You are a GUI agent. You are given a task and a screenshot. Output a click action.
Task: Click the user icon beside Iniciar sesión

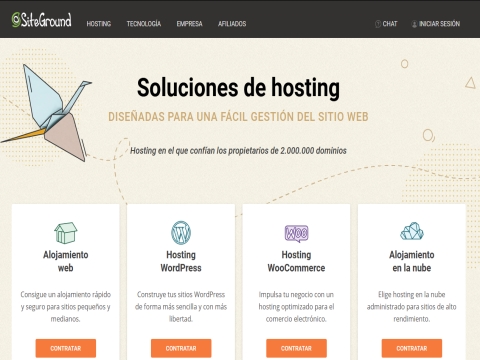pos(414,24)
